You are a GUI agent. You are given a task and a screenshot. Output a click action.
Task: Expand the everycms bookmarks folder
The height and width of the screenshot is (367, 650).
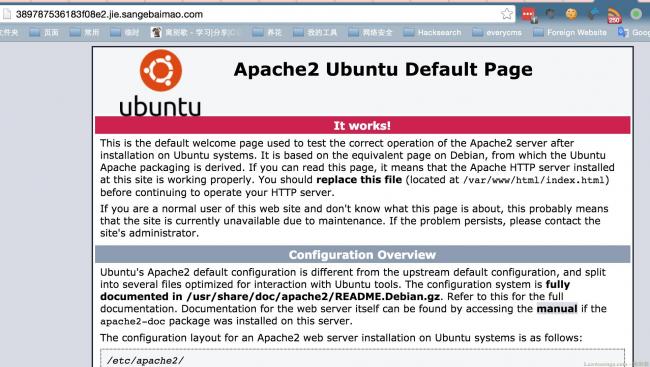(x=497, y=32)
